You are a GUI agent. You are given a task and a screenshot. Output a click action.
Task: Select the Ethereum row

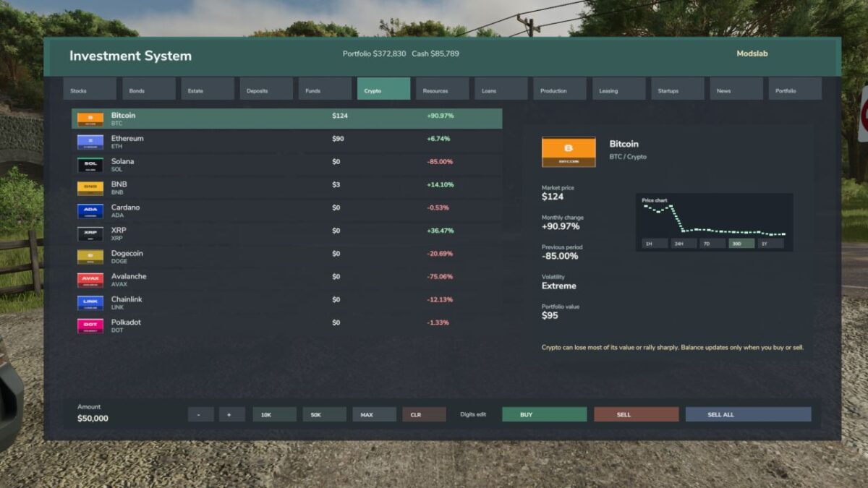[287, 142]
